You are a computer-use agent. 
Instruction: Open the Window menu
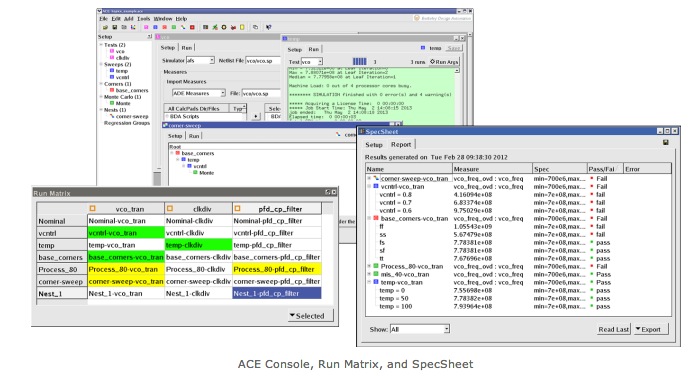pyautogui.click(x=163, y=19)
